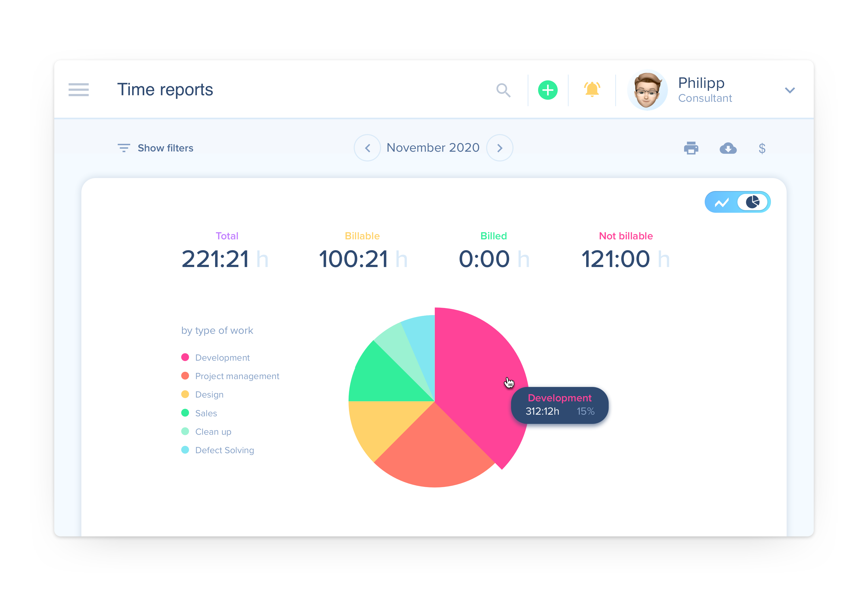The image size is (868, 597).
Task: Click the Development tooltip showing 312:12h
Action: coord(560,405)
